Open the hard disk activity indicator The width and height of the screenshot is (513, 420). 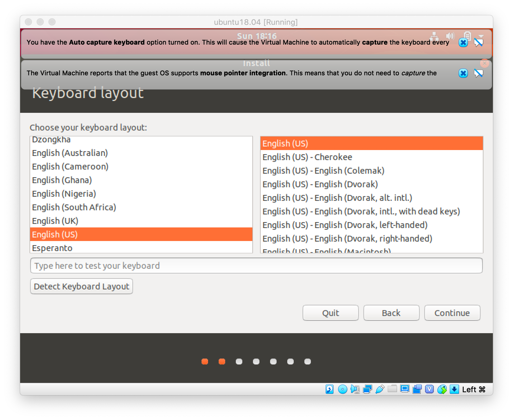pyautogui.click(x=329, y=389)
